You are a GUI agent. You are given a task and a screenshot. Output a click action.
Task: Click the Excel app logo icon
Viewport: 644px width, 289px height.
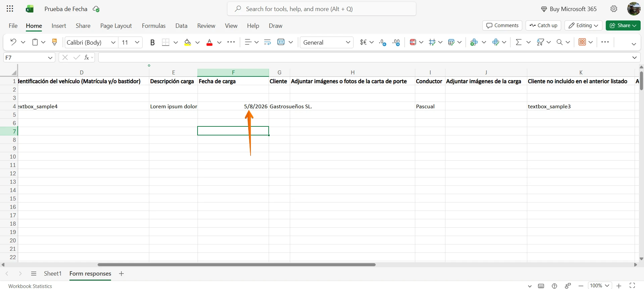click(x=30, y=9)
